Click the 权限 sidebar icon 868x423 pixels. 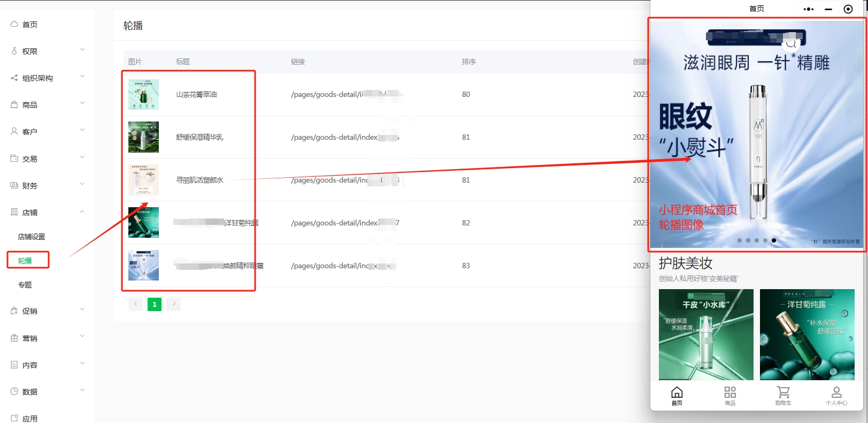tap(14, 51)
